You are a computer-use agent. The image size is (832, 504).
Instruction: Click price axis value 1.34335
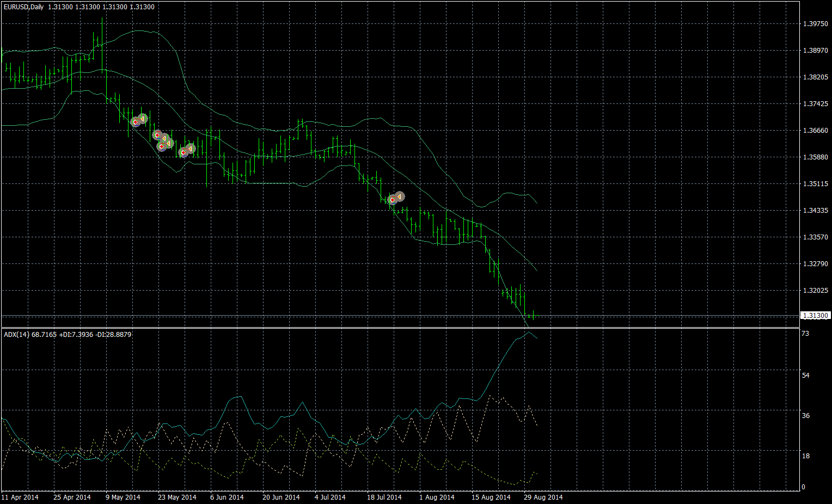click(x=815, y=211)
